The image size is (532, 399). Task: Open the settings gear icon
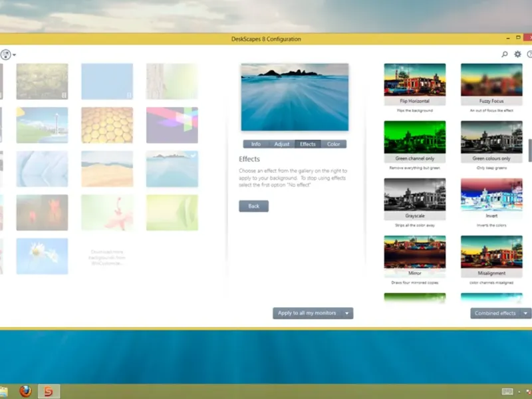[x=517, y=55]
